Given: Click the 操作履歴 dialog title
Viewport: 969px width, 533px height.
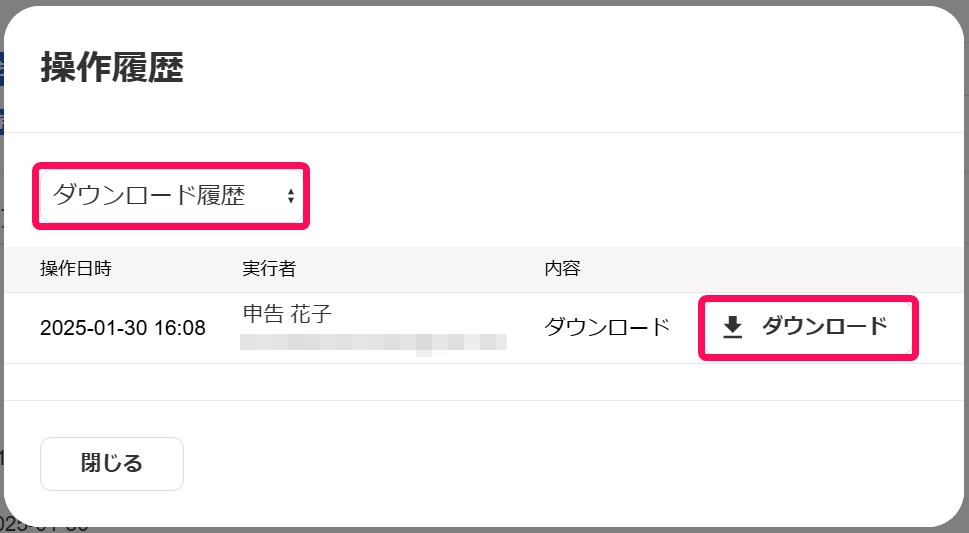Looking at the screenshot, I should click(111, 69).
